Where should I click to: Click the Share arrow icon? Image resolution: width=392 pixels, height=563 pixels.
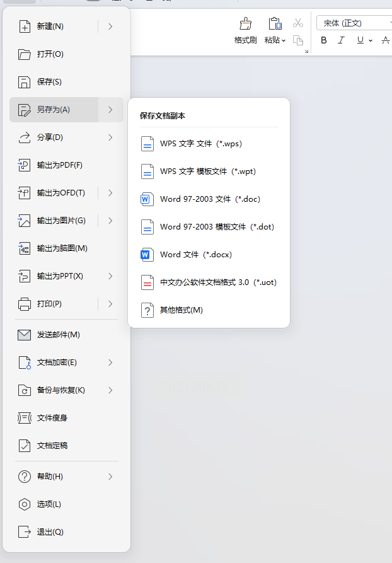25,137
